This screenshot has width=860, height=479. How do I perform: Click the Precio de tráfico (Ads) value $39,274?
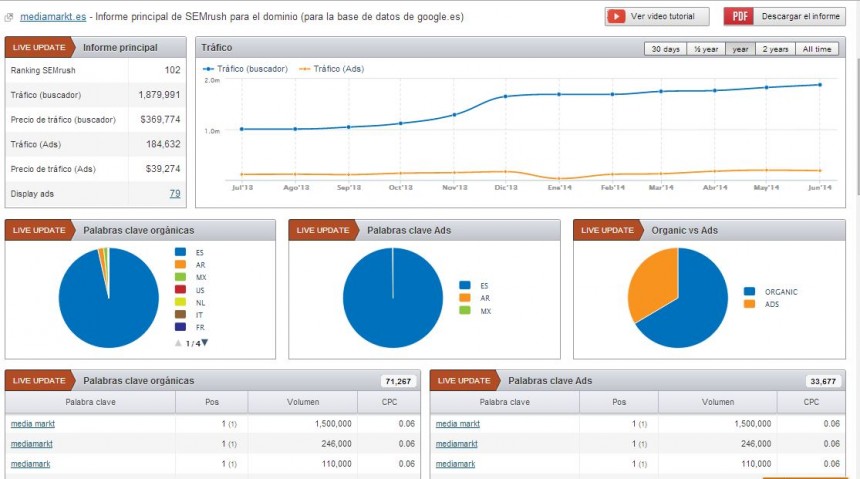tap(163, 169)
